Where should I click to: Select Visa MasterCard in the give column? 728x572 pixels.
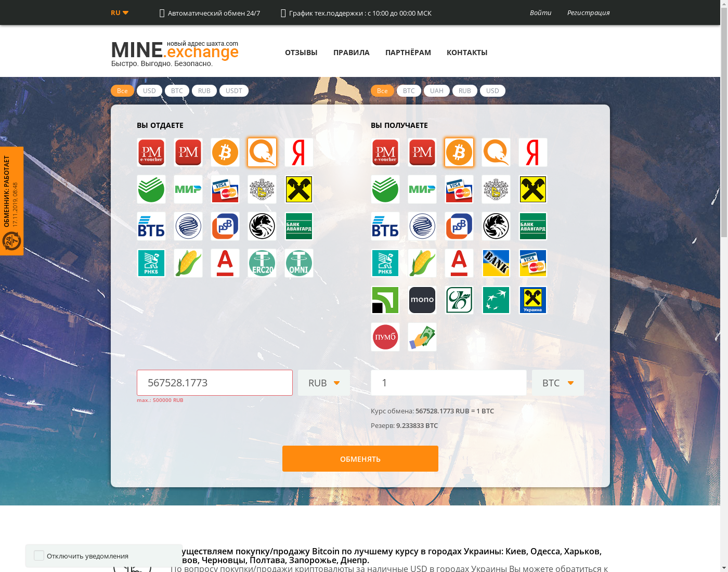225,189
